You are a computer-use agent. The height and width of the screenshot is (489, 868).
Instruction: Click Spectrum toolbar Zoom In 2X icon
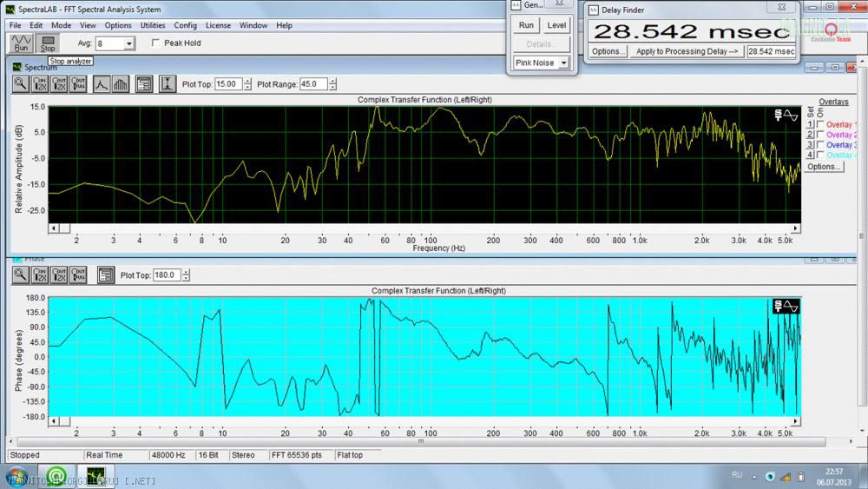(40, 84)
